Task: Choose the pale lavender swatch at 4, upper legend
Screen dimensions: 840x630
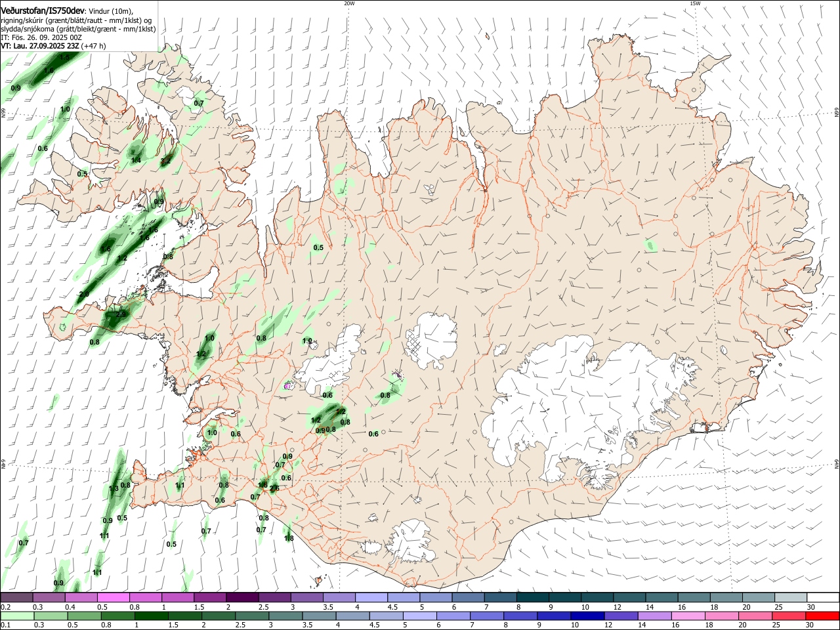Action: click(371, 597)
